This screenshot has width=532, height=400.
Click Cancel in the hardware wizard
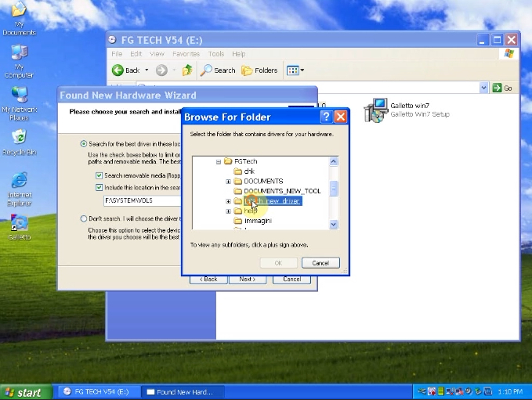pos(291,279)
